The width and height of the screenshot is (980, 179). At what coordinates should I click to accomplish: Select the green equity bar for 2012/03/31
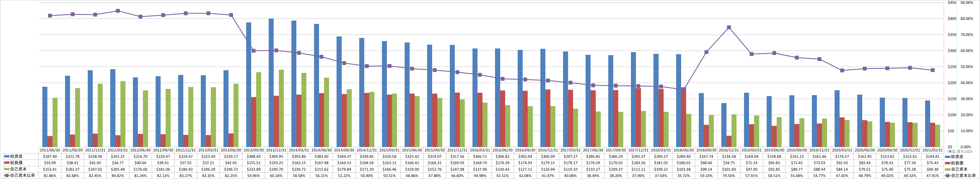pos(123,114)
